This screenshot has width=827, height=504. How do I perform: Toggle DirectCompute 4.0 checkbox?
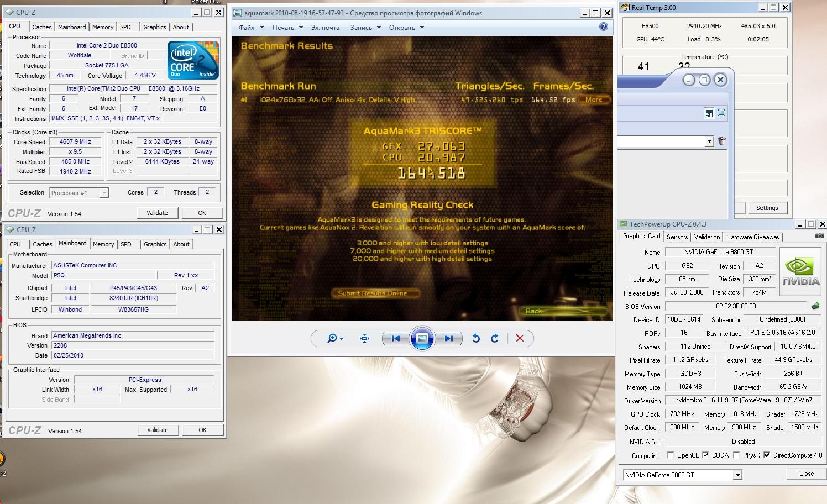coord(767,455)
